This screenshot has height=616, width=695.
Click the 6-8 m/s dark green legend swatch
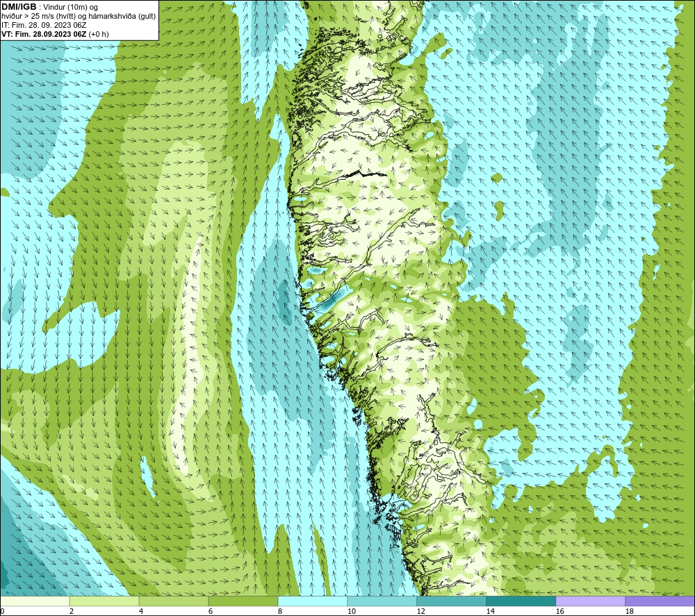pos(243,601)
